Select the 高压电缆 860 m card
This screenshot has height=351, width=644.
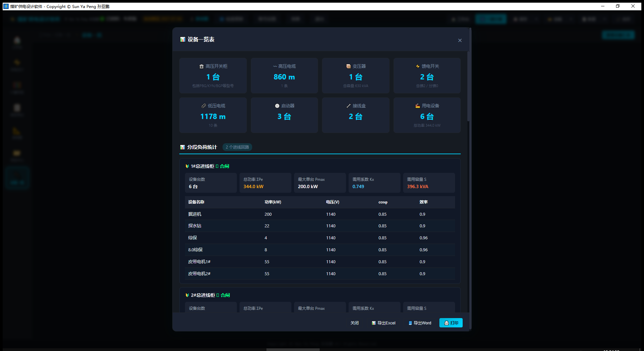click(x=284, y=75)
